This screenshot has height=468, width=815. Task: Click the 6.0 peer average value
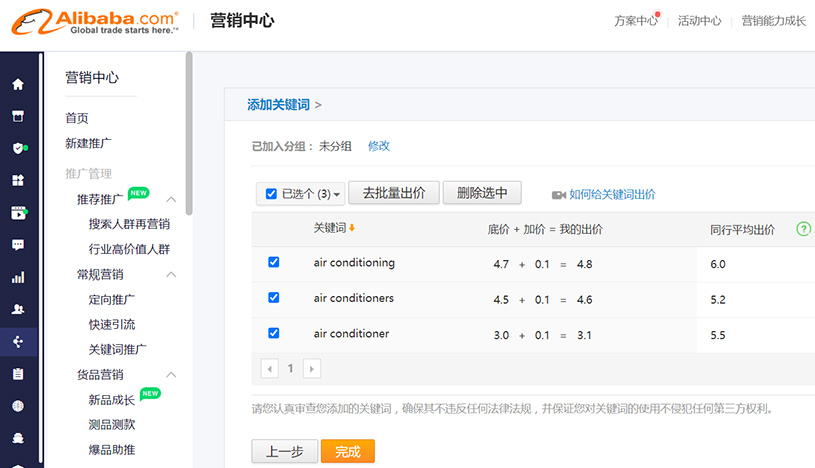pyautogui.click(x=718, y=264)
